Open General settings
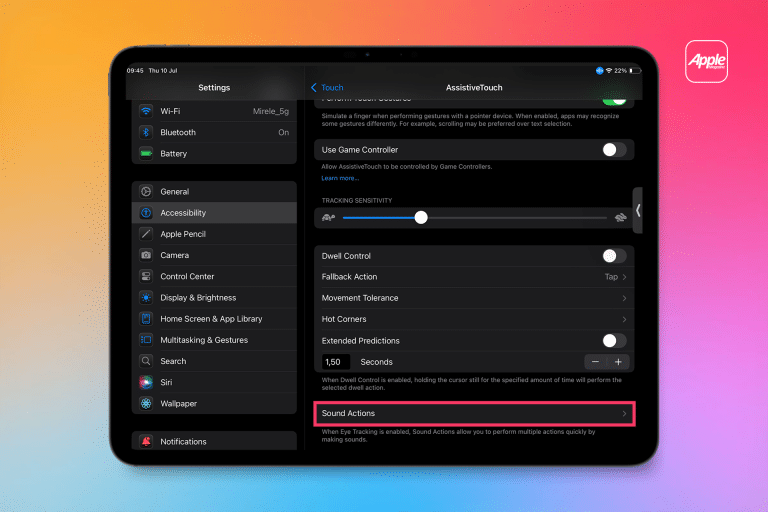 click(x=215, y=192)
